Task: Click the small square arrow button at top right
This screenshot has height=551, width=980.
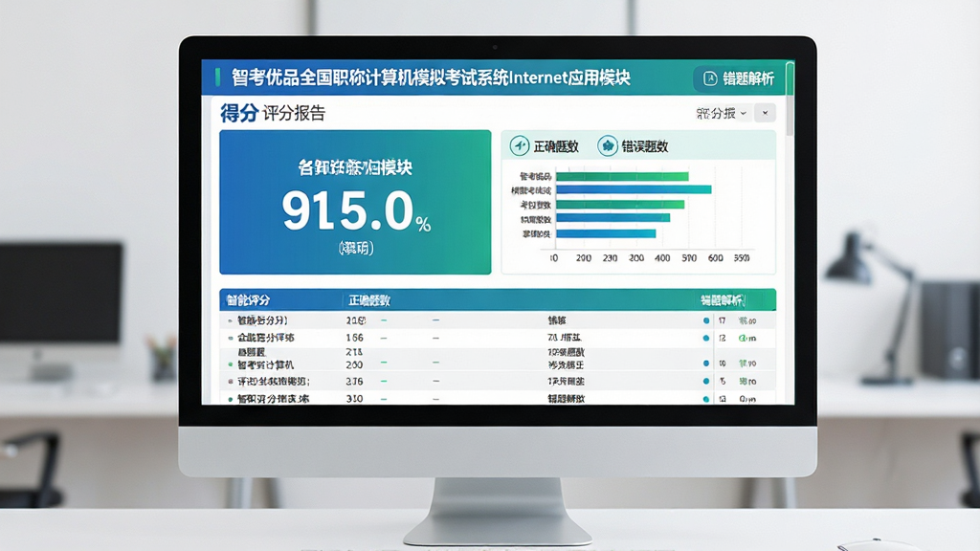Action: pyautogui.click(x=765, y=113)
